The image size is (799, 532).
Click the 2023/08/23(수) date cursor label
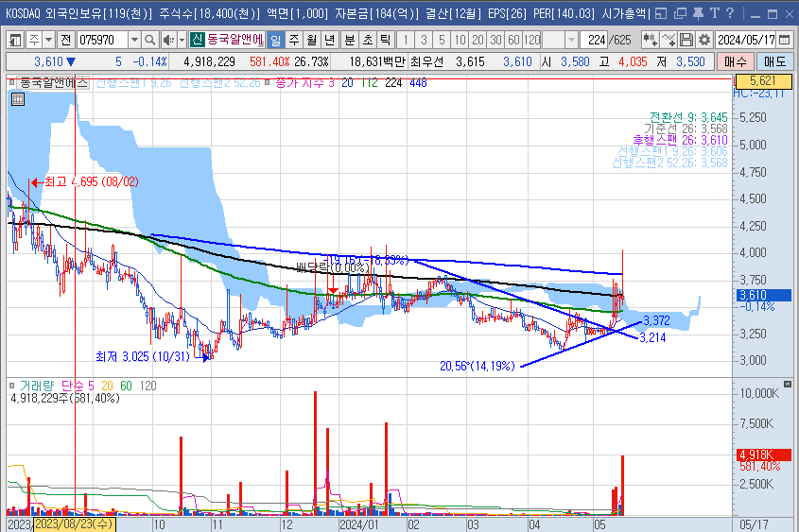[75, 524]
